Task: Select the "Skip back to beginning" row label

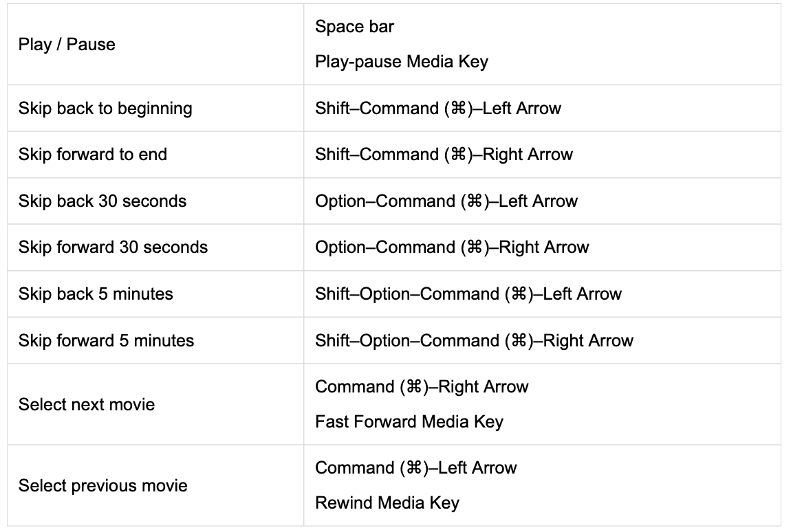Action: tap(105, 109)
